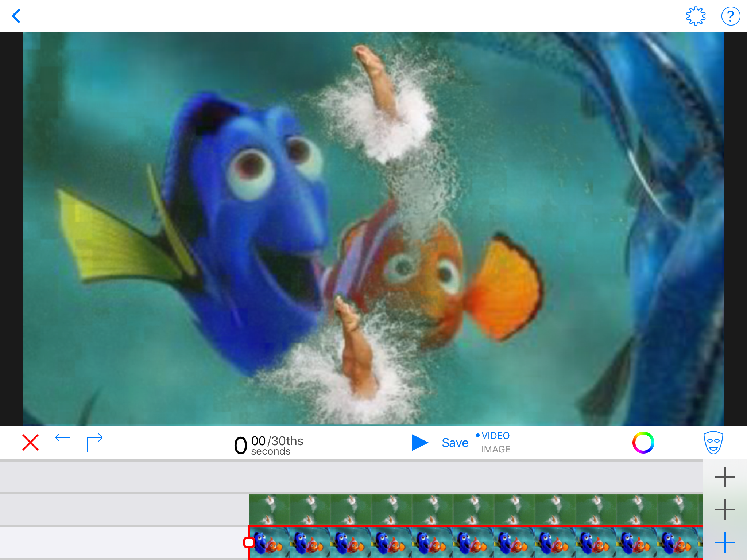Click the redo arrow icon
This screenshot has width=747, height=560.
pos(95,443)
